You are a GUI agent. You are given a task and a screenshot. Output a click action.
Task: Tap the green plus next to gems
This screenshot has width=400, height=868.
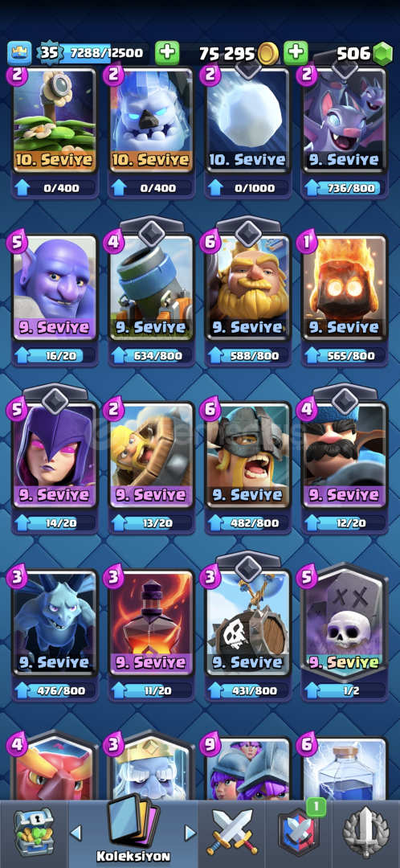coord(296,53)
